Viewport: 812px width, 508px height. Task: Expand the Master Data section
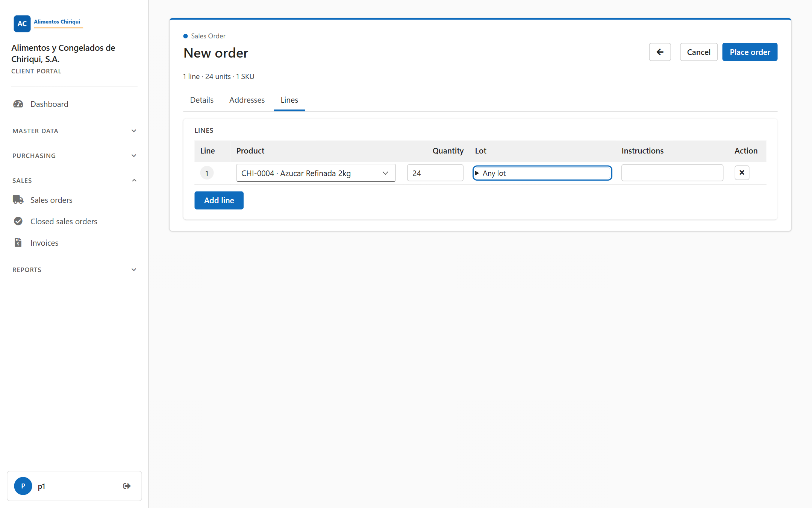pyautogui.click(x=74, y=131)
